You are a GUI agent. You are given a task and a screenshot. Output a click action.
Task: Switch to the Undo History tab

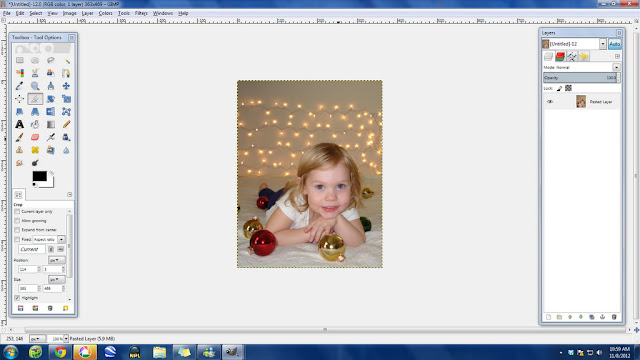click(584, 56)
